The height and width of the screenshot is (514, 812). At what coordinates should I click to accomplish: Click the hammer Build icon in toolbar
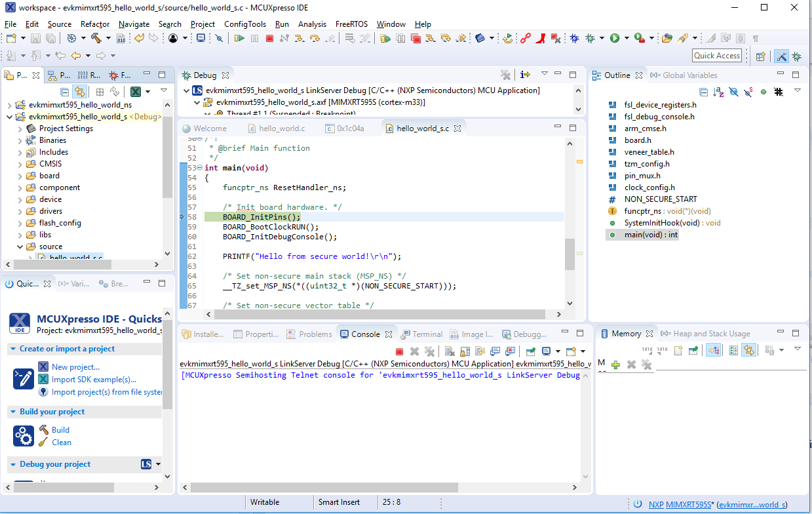(96, 39)
